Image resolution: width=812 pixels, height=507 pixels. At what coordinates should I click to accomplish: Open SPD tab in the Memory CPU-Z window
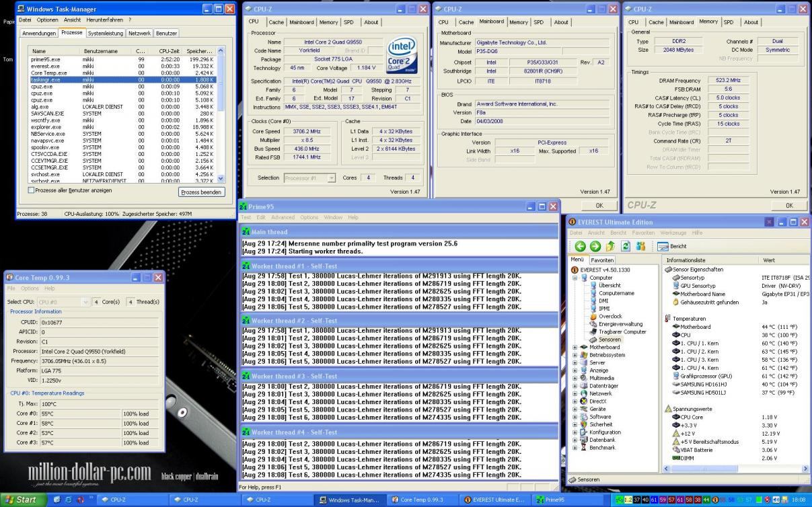point(729,22)
